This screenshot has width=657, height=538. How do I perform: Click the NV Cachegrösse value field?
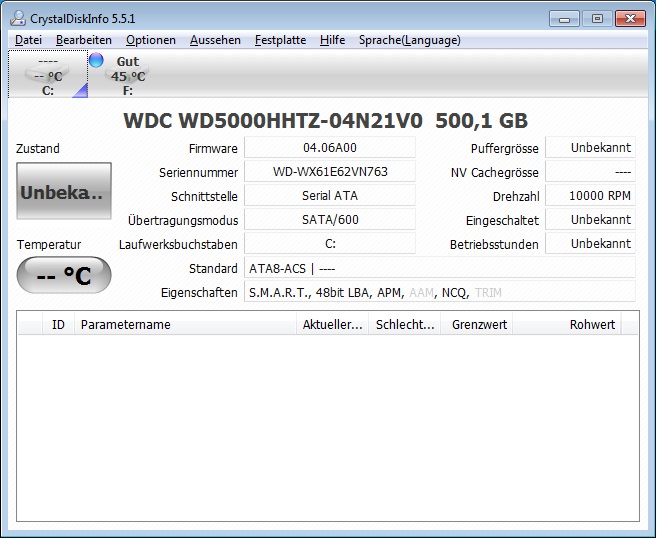(590, 171)
